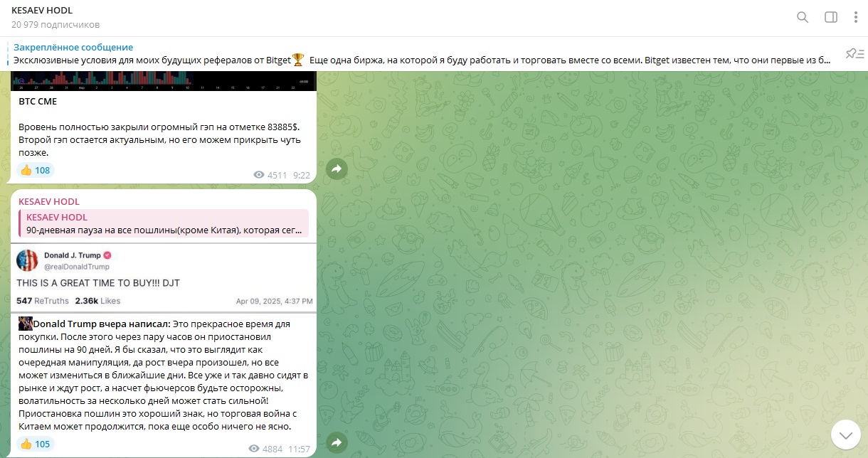Screen dimensions: 868x458
Task: Click the "Donald Trump вчера написал" bold text
Action: 102,324
